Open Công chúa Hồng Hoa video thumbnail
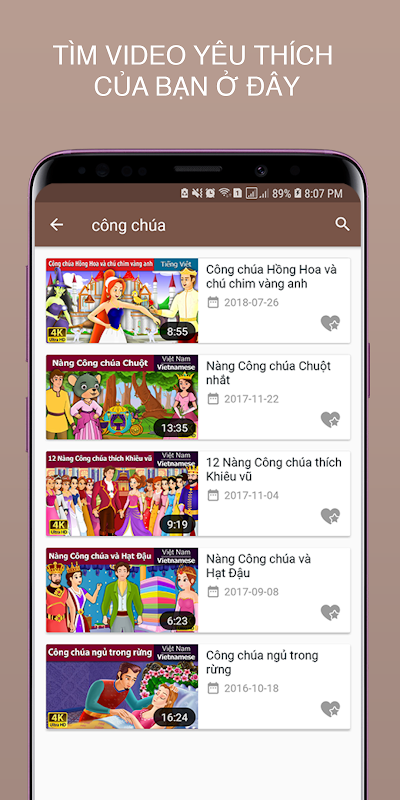 click(122, 301)
